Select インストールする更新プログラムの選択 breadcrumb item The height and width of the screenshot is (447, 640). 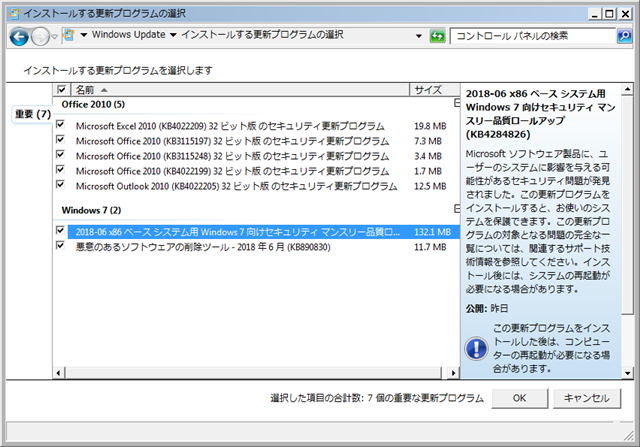click(x=262, y=35)
